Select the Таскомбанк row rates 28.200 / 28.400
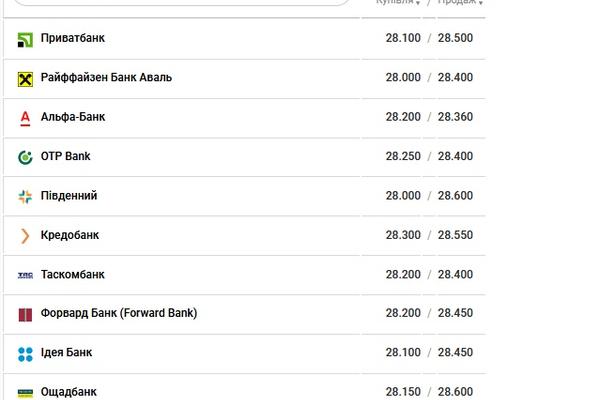 [x=429, y=274]
